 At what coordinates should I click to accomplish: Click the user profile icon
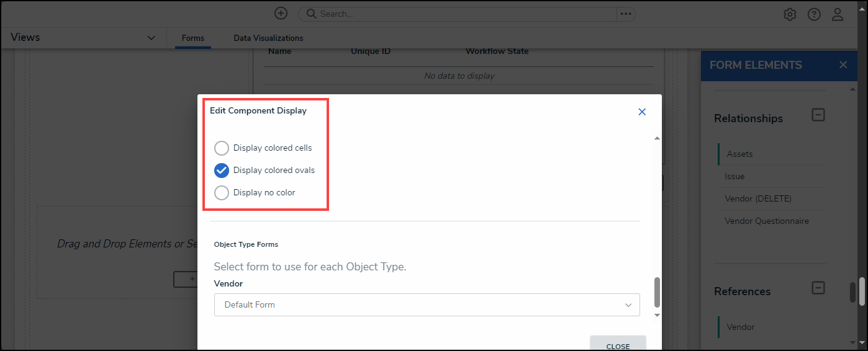coord(838,14)
